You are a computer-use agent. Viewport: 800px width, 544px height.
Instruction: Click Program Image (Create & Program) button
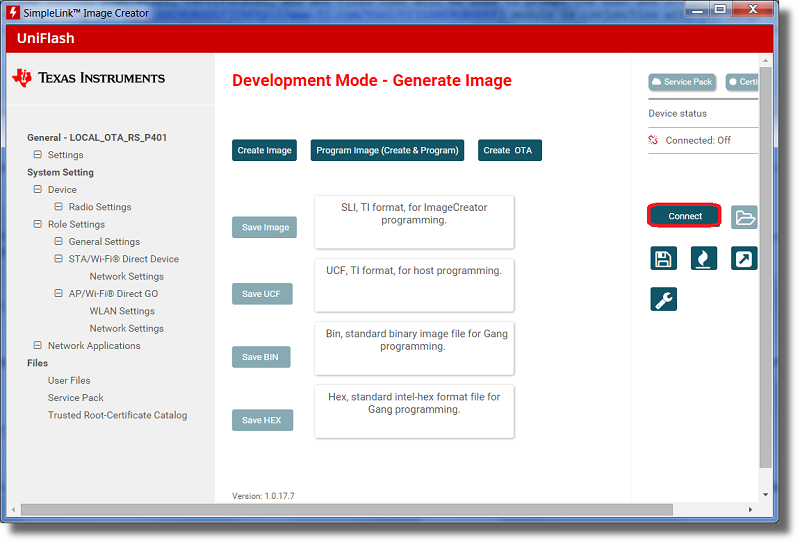(x=387, y=150)
